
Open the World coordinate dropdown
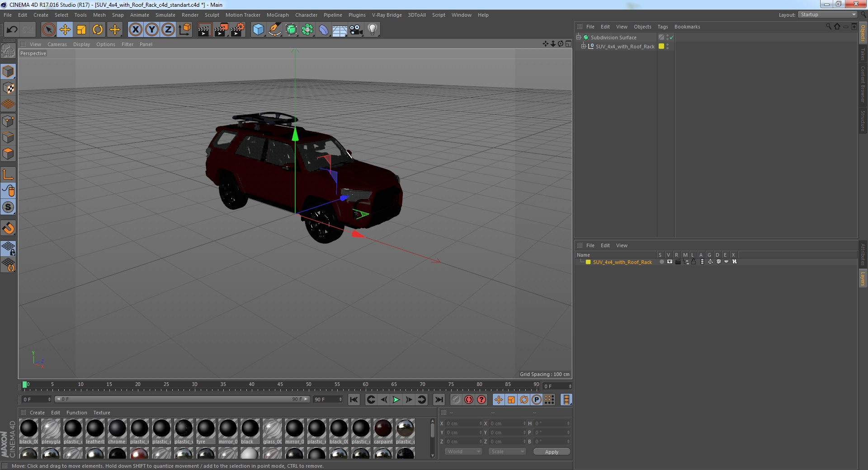tap(463, 451)
